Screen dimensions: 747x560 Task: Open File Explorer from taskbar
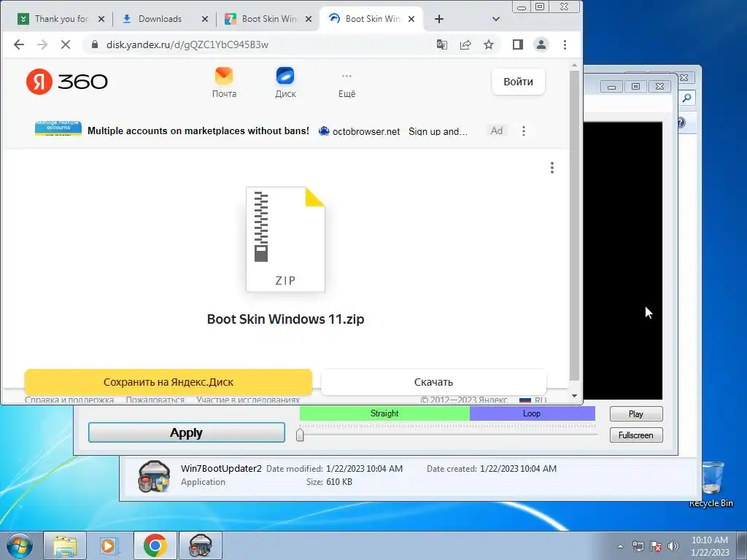coord(65,545)
